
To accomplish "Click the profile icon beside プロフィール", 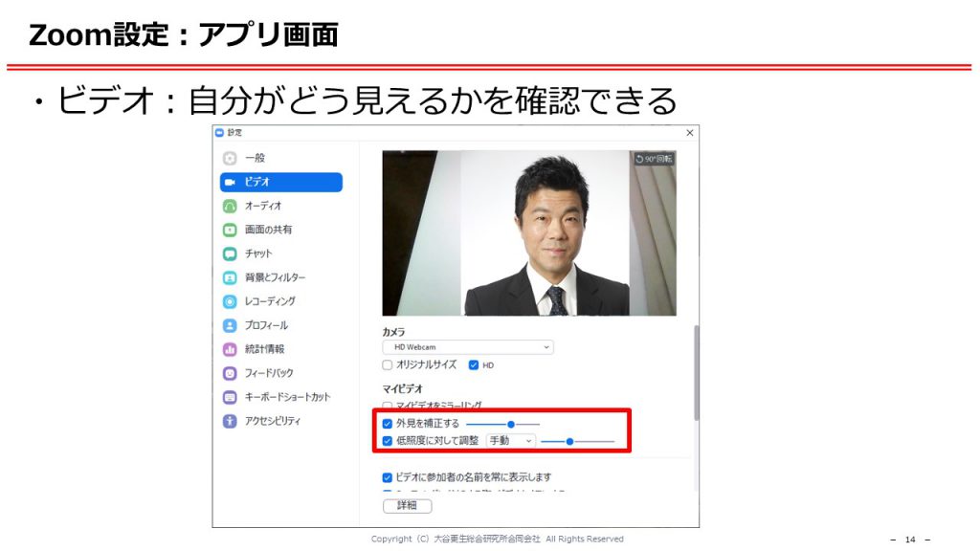I will [x=230, y=325].
